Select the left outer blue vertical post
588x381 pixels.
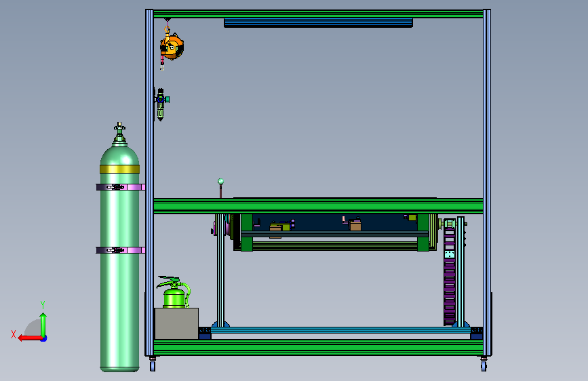click(x=149, y=182)
